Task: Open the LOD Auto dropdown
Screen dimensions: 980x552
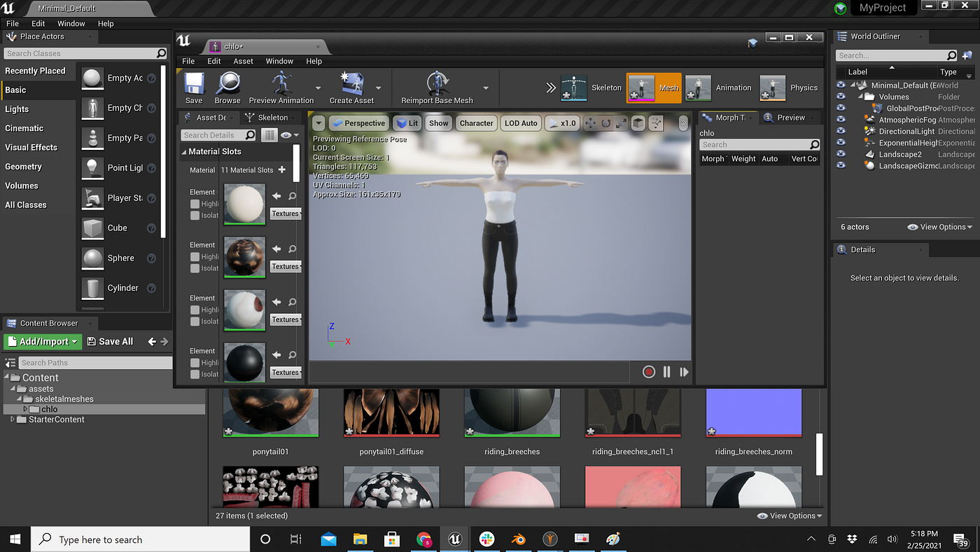Action: point(521,123)
